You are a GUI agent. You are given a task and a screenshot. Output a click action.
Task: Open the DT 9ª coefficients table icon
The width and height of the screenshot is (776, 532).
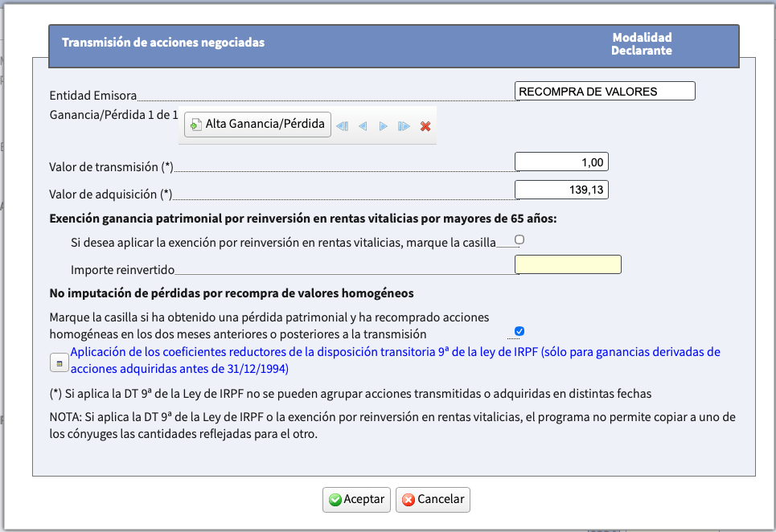(59, 362)
